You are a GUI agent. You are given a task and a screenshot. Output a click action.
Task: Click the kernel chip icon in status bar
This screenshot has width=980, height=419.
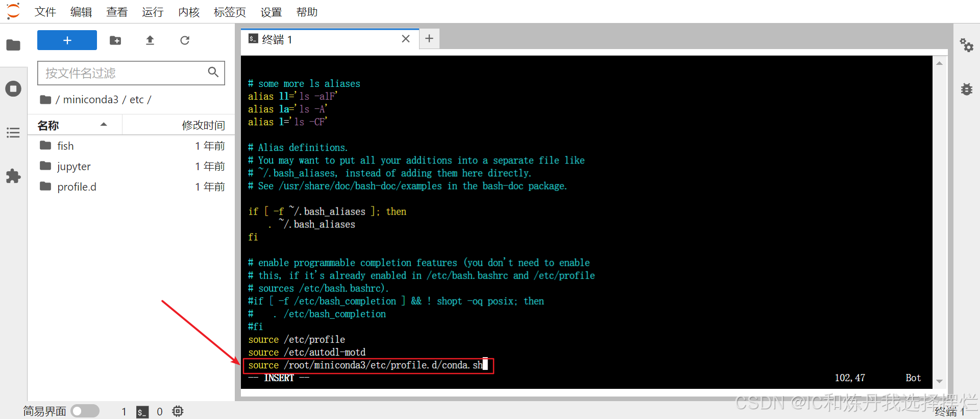[x=178, y=411]
